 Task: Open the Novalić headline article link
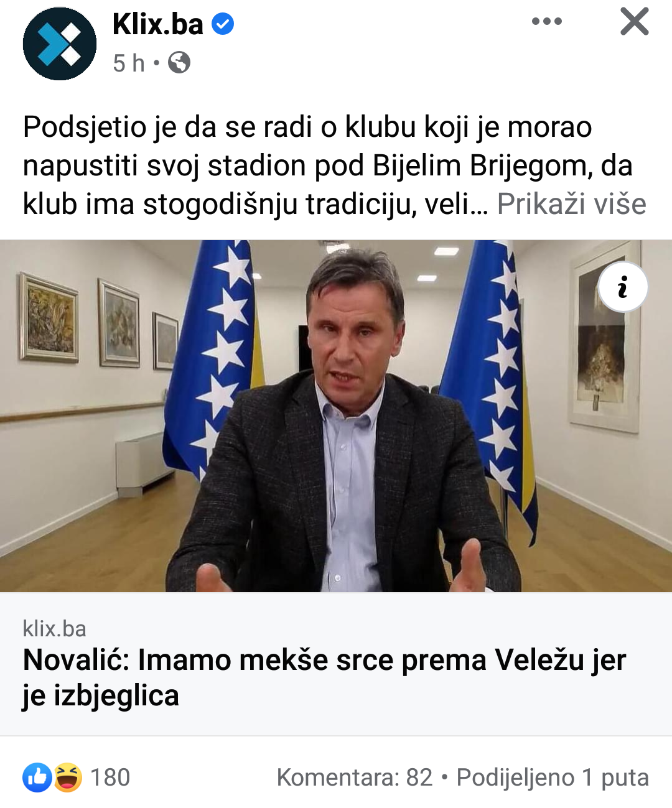[x=324, y=677]
